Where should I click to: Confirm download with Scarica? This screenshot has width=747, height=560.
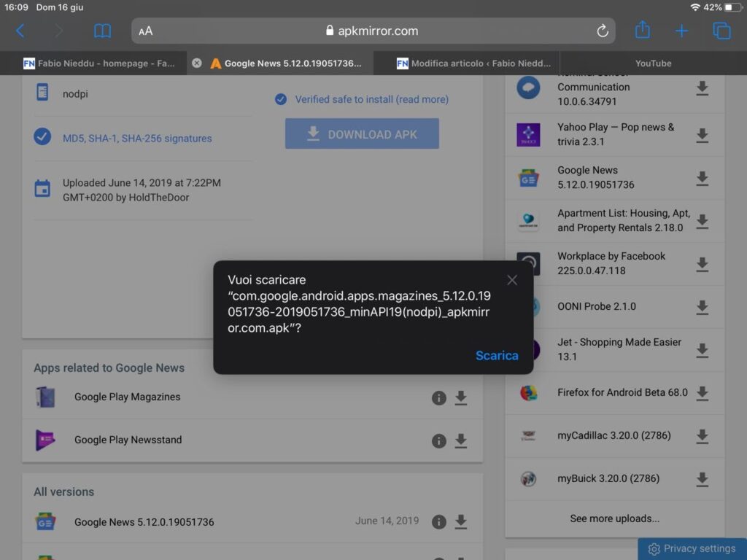point(497,355)
